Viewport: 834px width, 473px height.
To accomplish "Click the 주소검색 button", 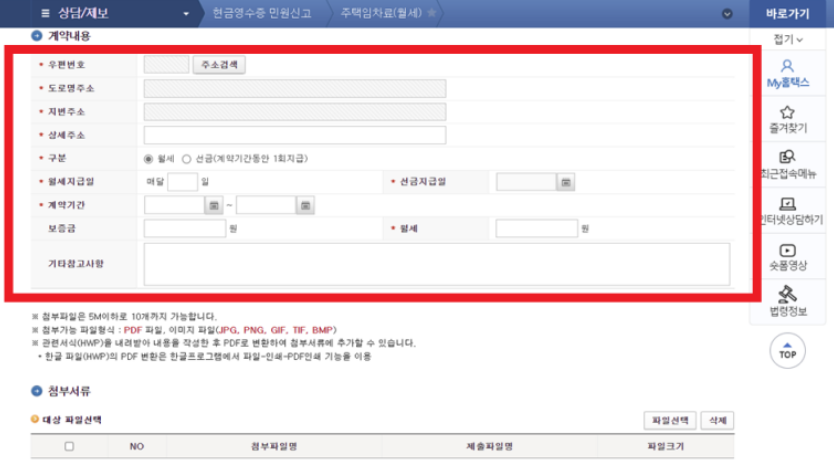I will (x=219, y=65).
